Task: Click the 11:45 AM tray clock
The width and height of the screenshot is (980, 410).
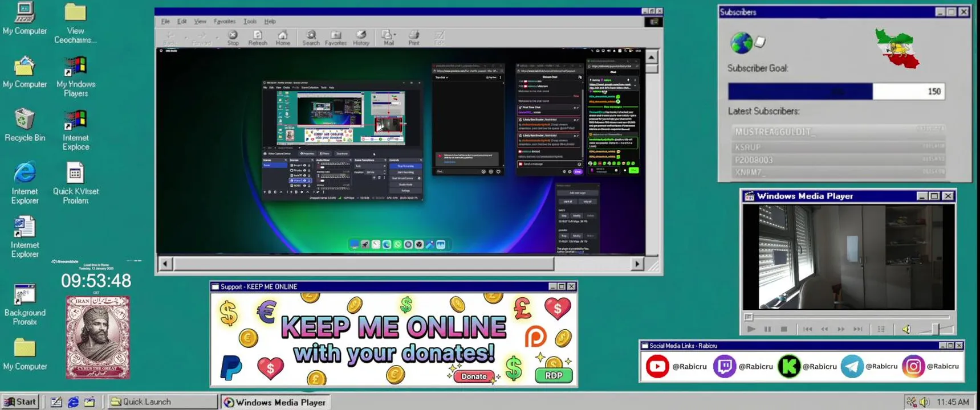Action: point(953,402)
